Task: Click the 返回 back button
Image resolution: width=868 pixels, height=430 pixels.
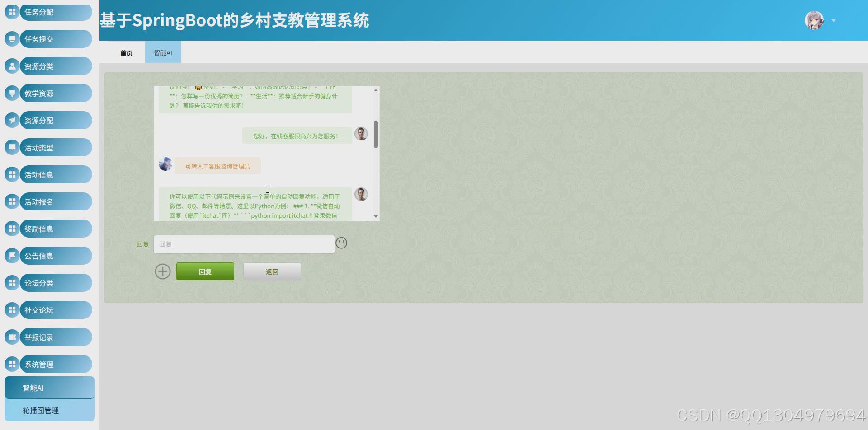Action: pyautogui.click(x=272, y=271)
